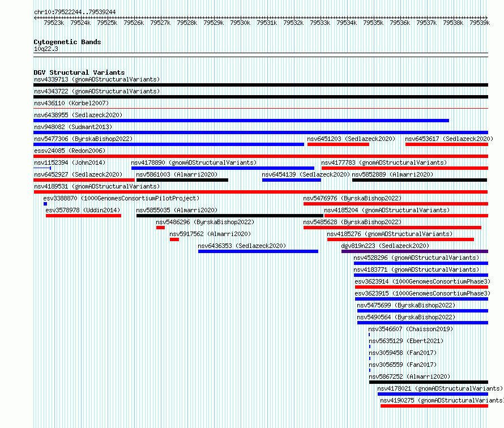Click nsv3059458 Fan2017 label
Viewport: 504px width, 428px height.
(403, 353)
